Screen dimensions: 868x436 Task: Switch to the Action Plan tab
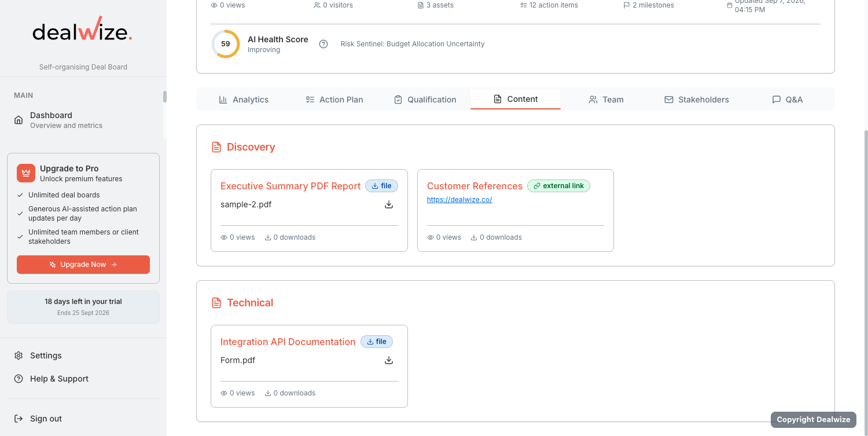[334, 100]
